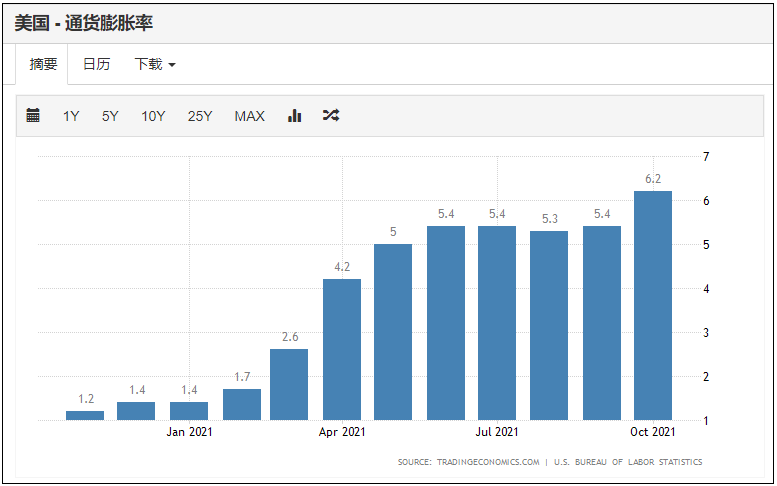777x486 pixels.
Task: Select the 1Y time range
Action: point(71,116)
